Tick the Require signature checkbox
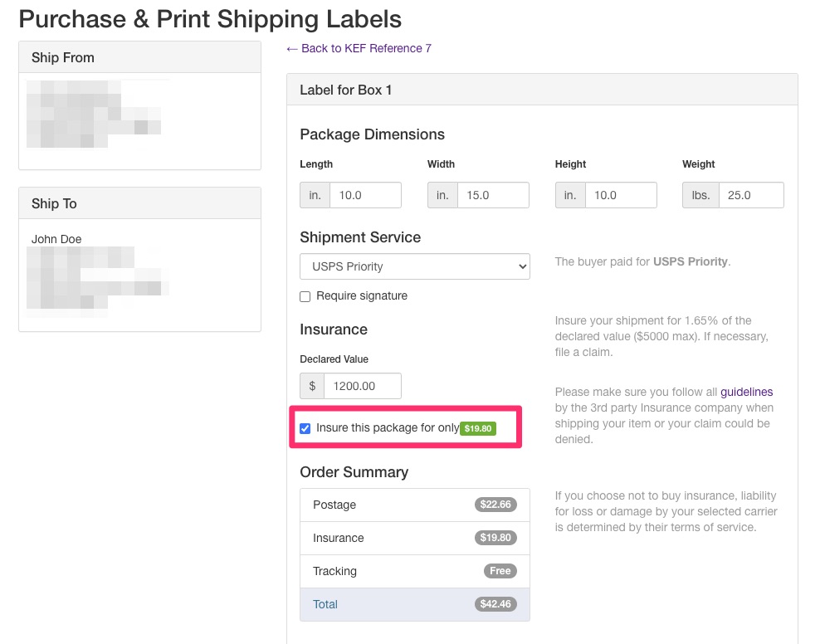Viewport: 820px width, 644px height. [305, 296]
